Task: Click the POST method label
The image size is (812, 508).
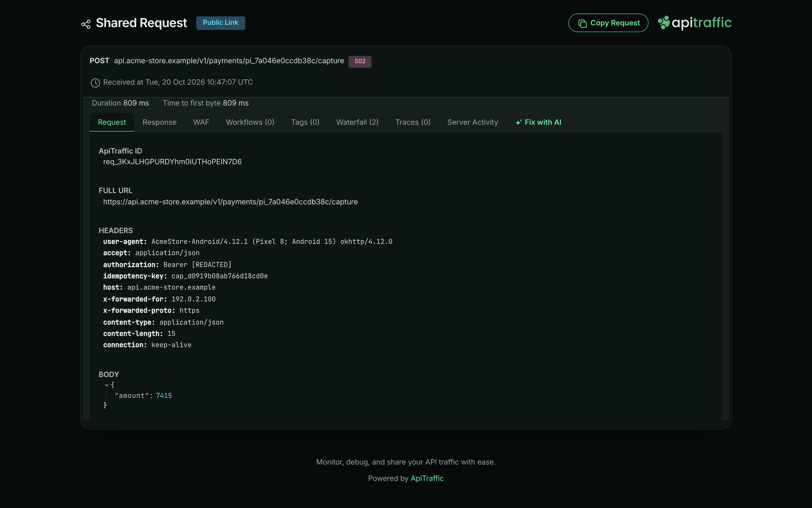Action: click(99, 61)
